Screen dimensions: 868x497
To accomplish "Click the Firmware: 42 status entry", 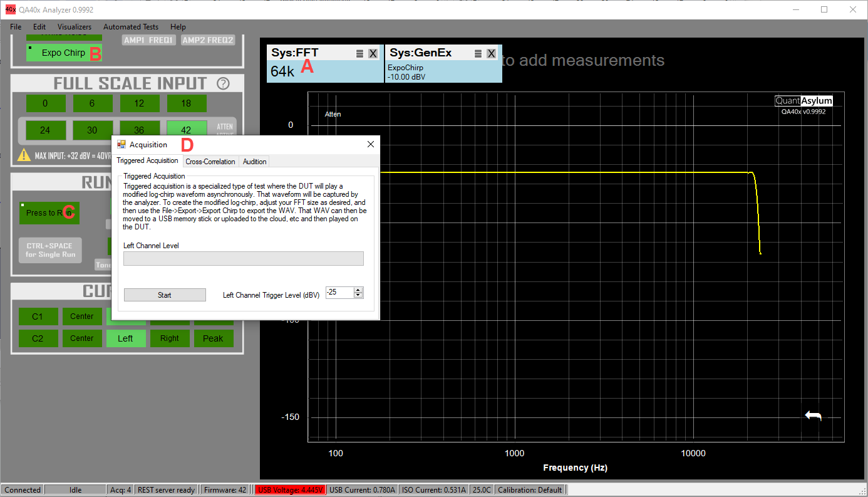I will click(225, 490).
